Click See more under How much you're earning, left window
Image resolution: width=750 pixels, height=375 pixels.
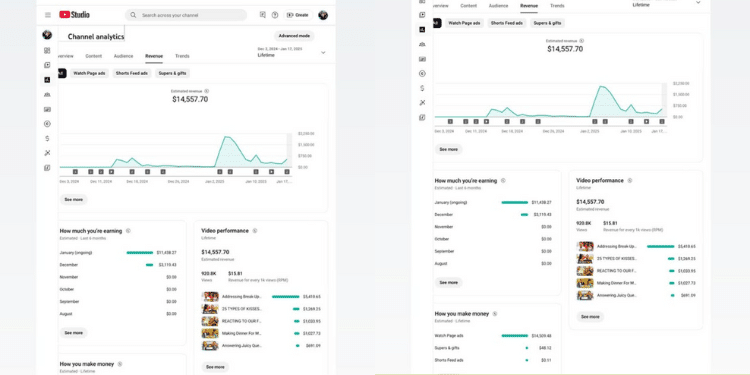point(74,332)
